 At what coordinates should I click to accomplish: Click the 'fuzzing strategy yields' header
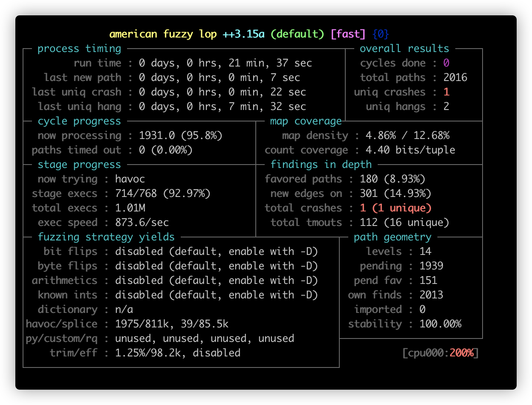point(106,237)
